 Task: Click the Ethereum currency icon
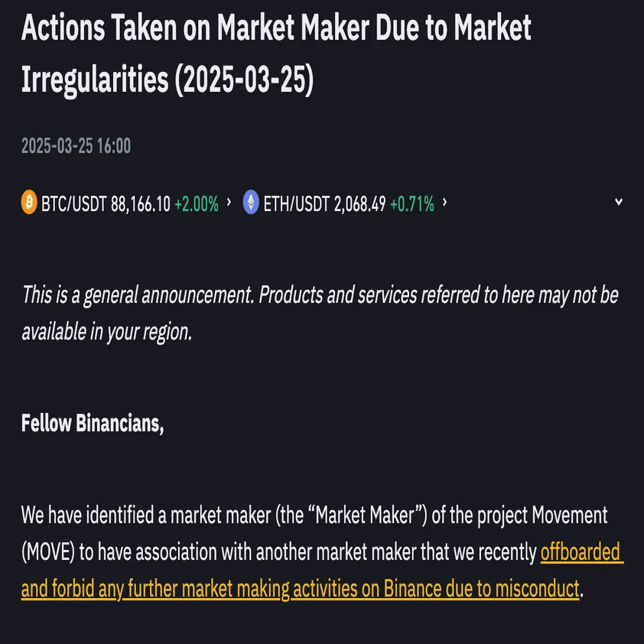point(252,203)
